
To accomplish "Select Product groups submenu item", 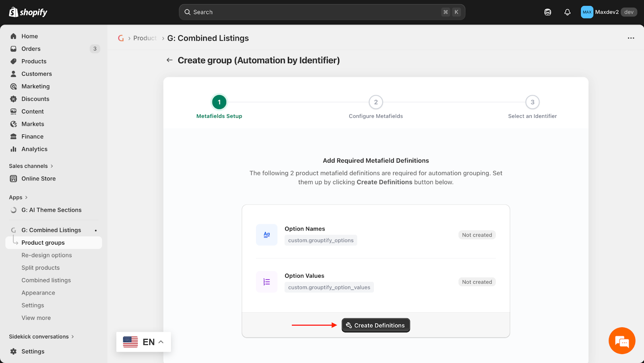I will [x=54, y=243].
